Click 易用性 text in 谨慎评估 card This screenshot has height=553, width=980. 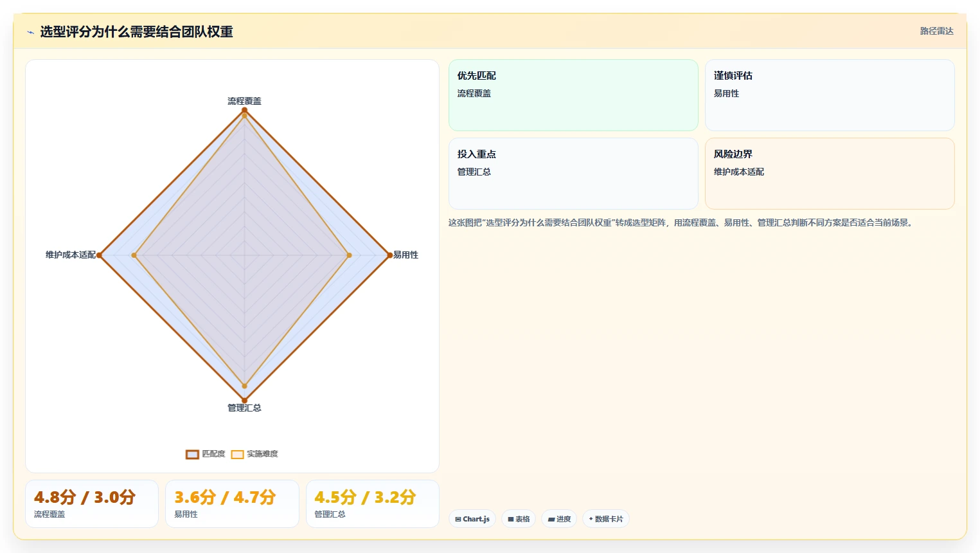pos(726,93)
